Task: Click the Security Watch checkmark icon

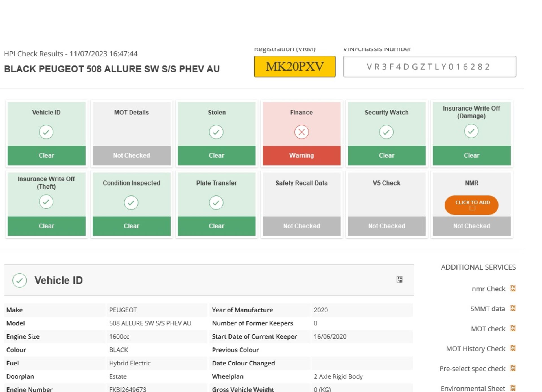Action: [386, 132]
